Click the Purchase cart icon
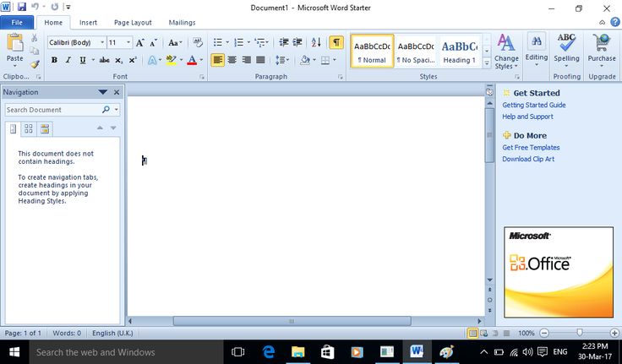This screenshot has width=622, height=364. (x=602, y=43)
